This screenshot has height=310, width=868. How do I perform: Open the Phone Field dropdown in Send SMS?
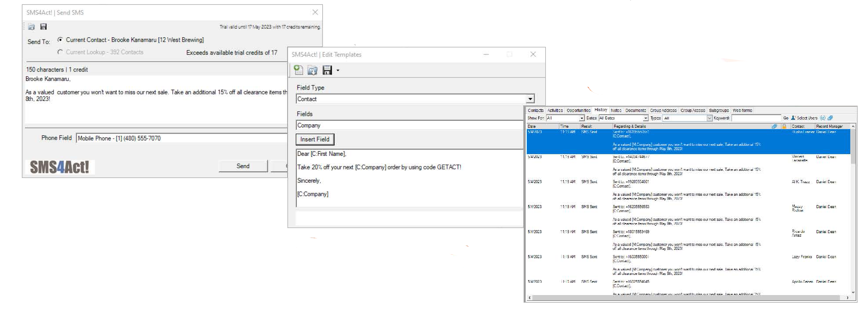click(182, 138)
